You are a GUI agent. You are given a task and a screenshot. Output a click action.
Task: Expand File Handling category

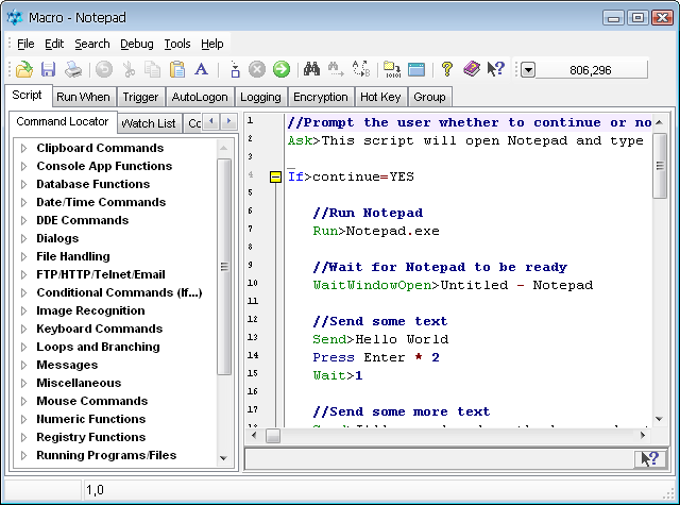tap(24, 257)
